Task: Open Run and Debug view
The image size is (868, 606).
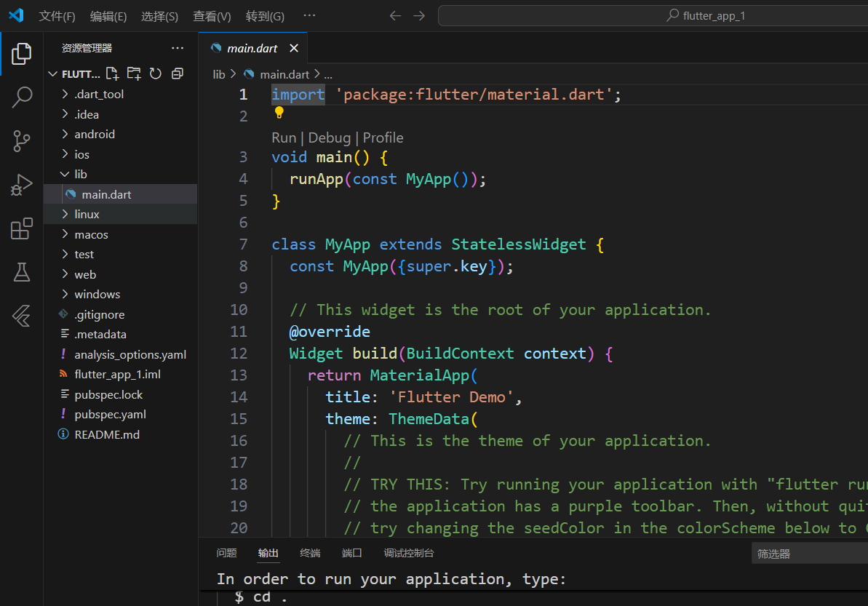Action: (22, 186)
